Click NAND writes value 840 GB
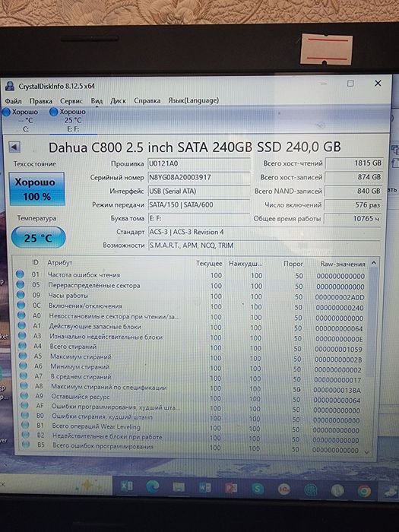 point(353,191)
